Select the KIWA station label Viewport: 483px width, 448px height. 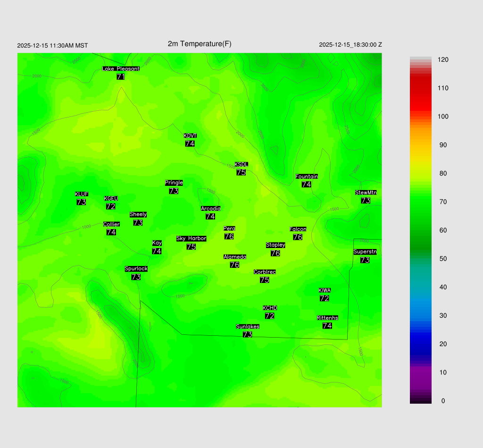coord(324,290)
